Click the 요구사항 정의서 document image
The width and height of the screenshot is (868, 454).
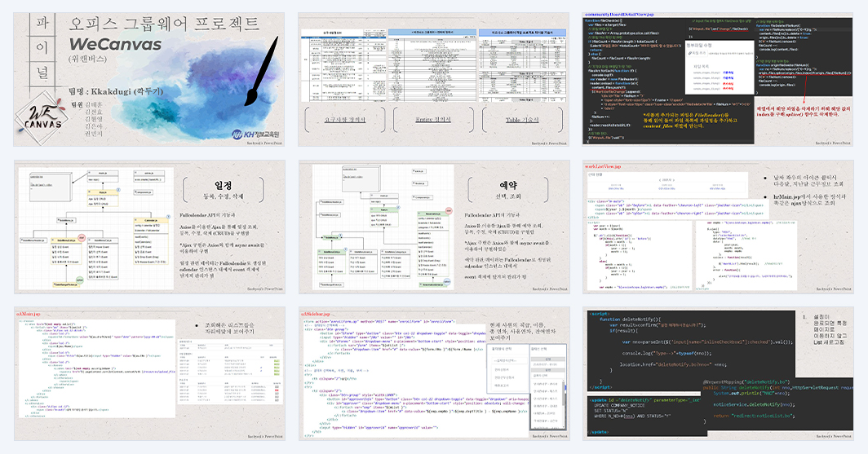point(343,65)
